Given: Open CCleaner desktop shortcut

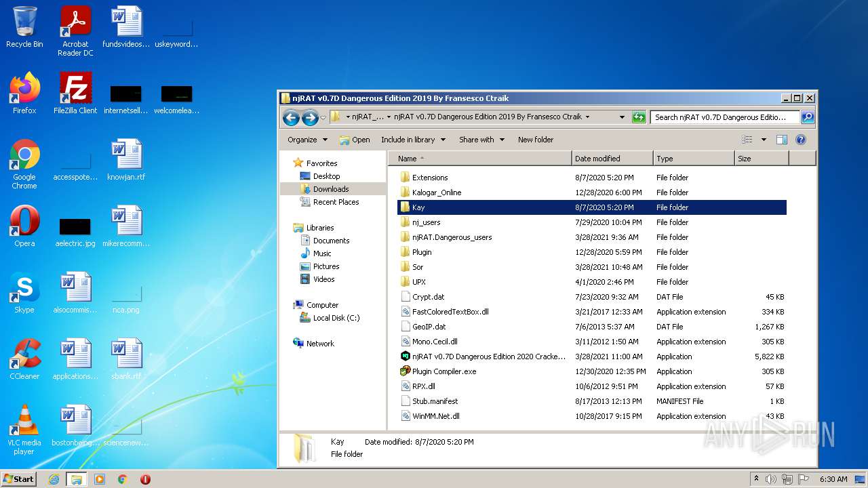Looking at the screenshot, I should [24, 359].
